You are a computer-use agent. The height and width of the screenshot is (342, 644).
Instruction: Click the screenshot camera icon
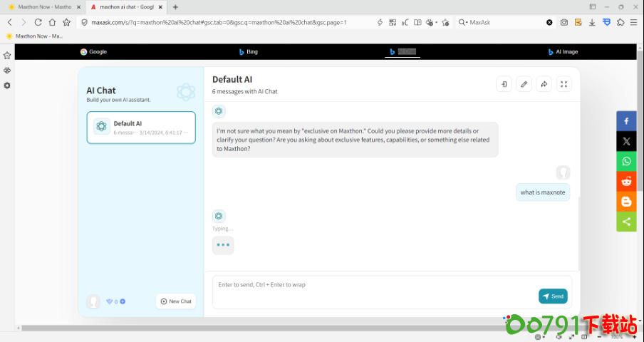click(563, 22)
